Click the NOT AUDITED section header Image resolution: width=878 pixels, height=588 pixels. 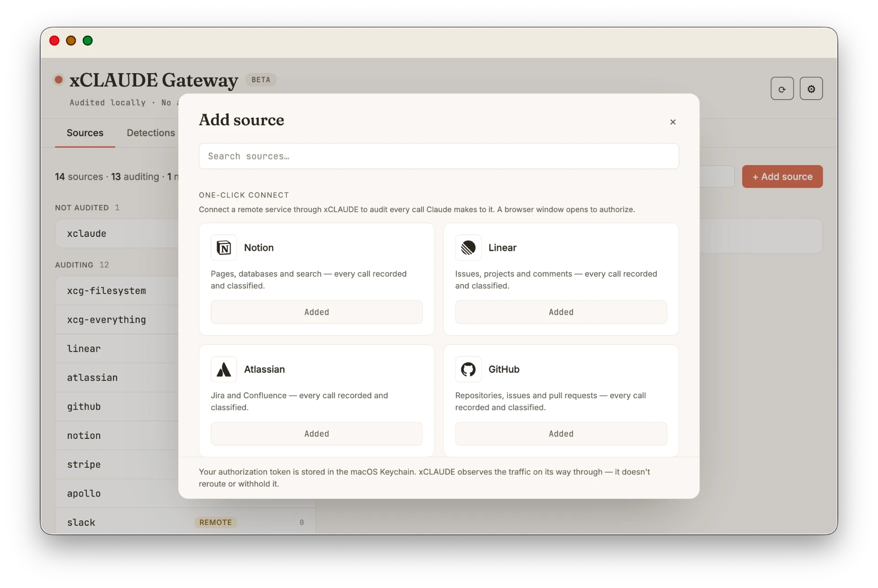click(87, 208)
